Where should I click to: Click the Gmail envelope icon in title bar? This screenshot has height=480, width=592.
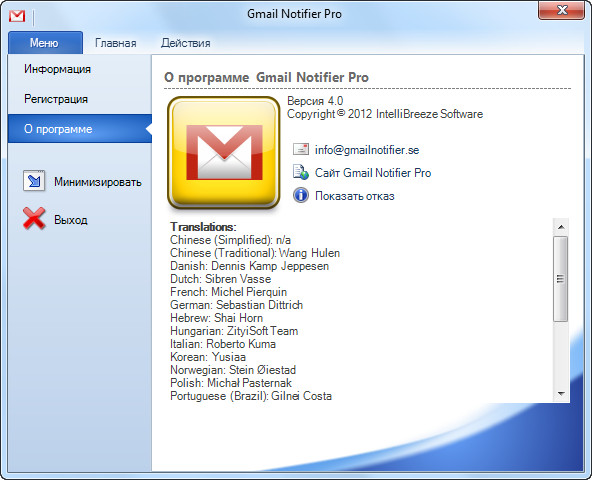tap(17, 16)
